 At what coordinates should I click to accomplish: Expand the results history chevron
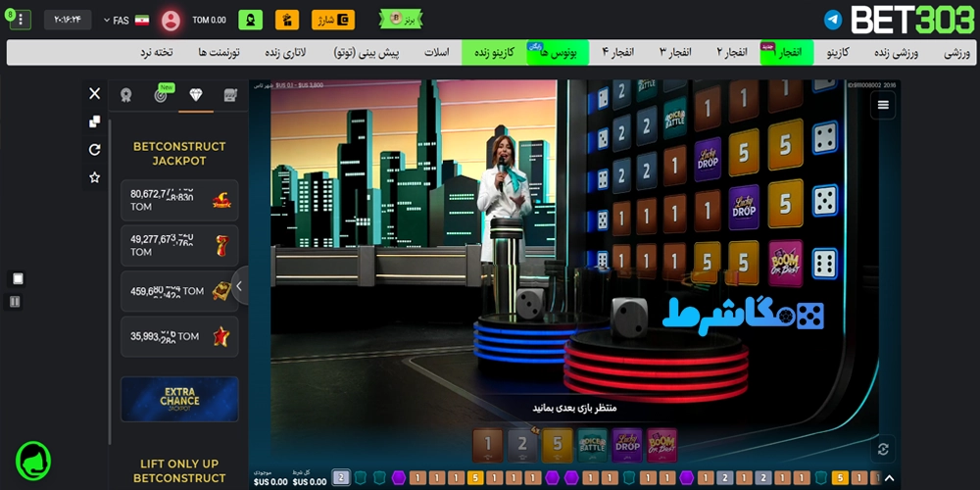tap(890, 479)
